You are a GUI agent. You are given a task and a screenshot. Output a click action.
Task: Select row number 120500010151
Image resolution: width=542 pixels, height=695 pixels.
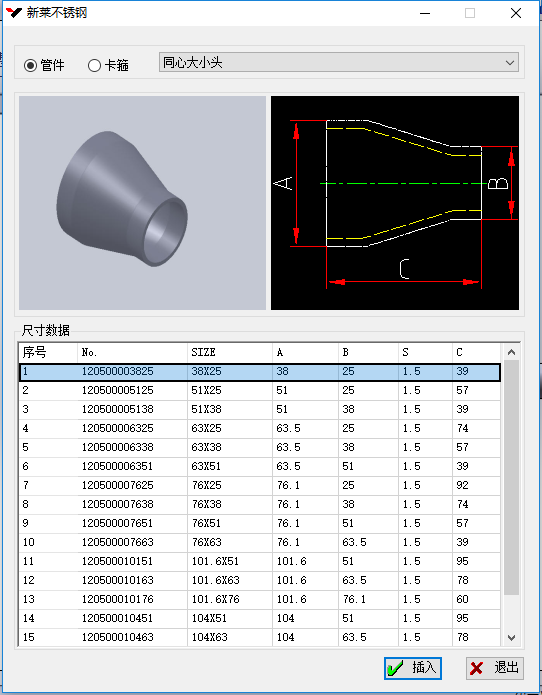coord(260,561)
